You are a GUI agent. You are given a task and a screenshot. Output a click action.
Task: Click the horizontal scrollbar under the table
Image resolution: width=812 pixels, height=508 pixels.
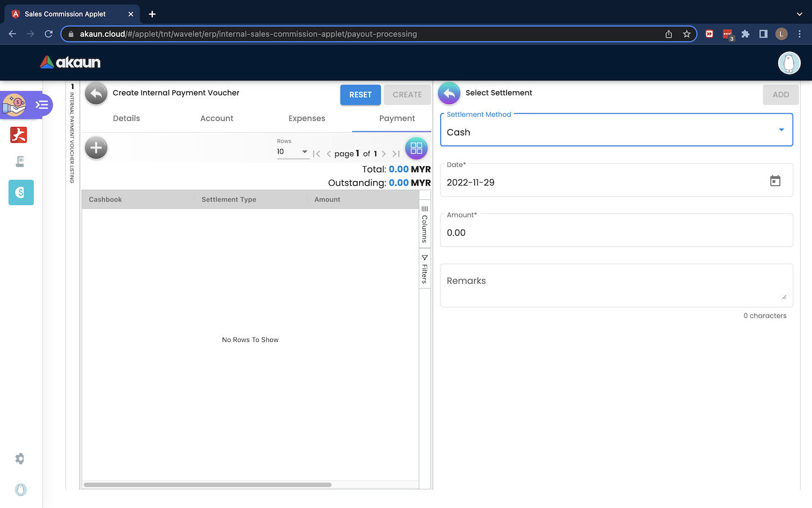208,485
